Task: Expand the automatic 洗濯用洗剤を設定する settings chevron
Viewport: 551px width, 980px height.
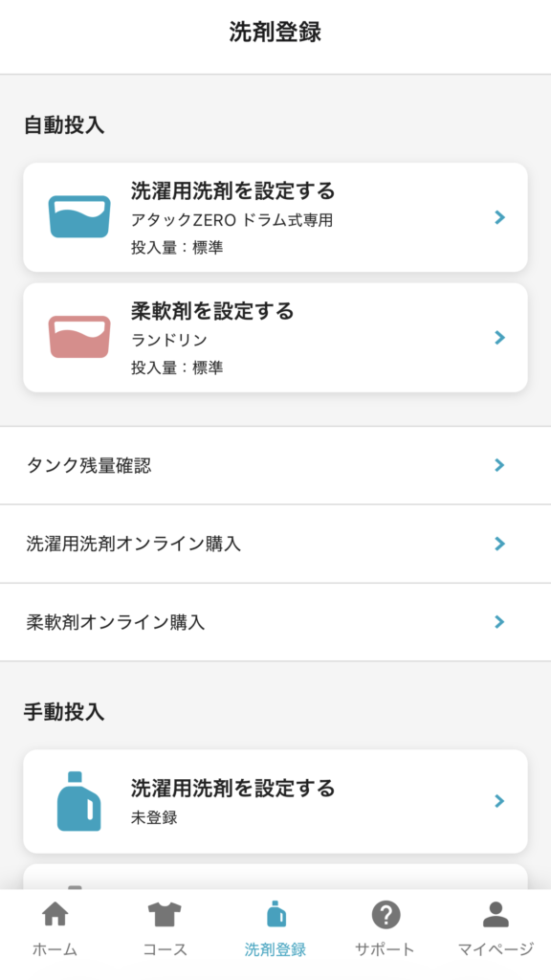Action: 498,217
